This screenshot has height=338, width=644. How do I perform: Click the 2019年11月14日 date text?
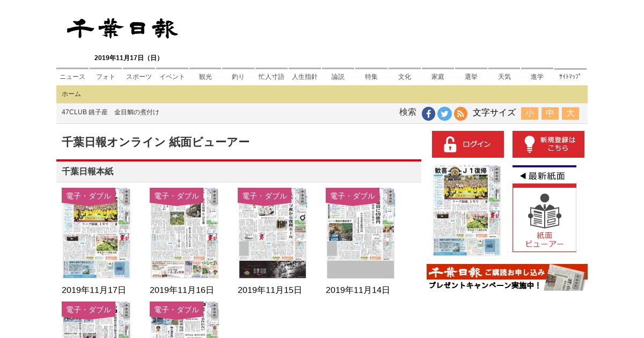pos(358,290)
